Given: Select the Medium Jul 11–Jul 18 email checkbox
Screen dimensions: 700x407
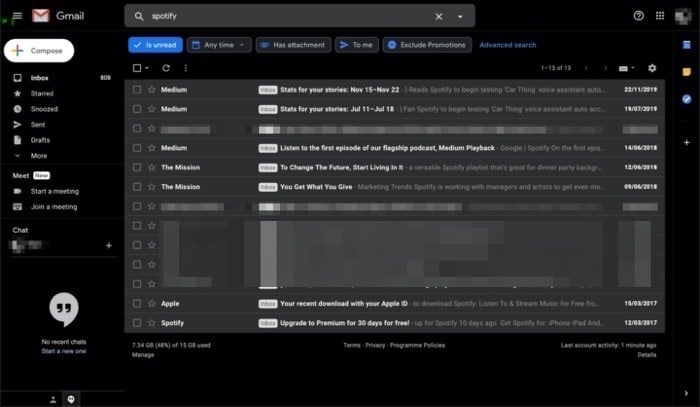Looking at the screenshot, I should point(137,109).
